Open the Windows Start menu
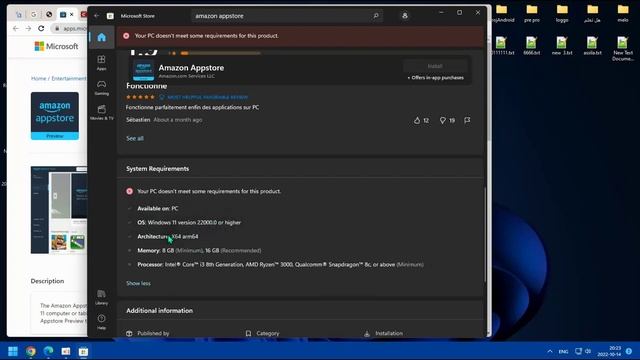The height and width of the screenshot is (360, 640). coord(13,351)
